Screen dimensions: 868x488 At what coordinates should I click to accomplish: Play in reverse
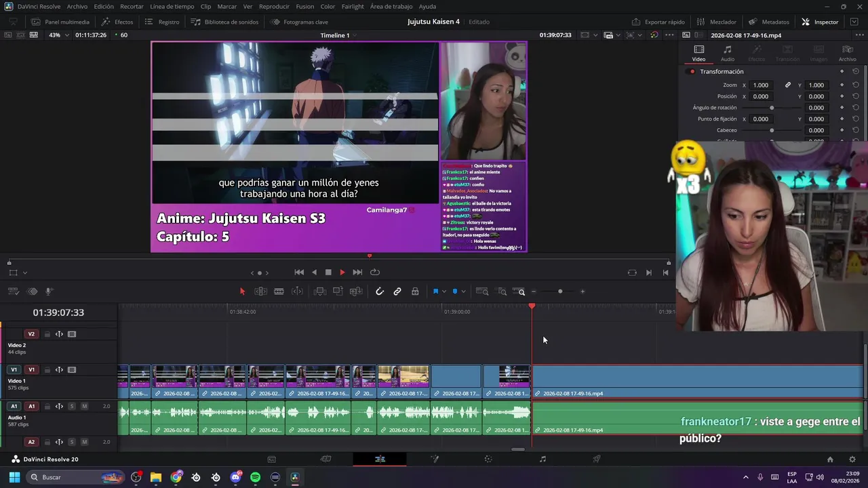click(x=314, y=272)
